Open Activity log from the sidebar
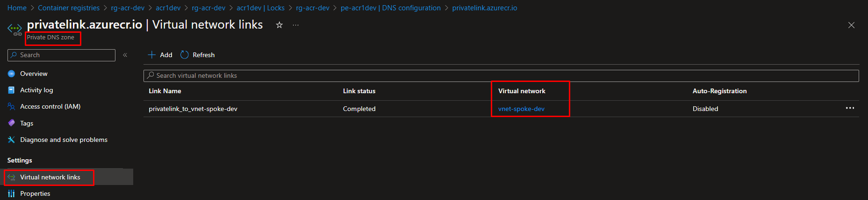 click(x=36, y=90)
